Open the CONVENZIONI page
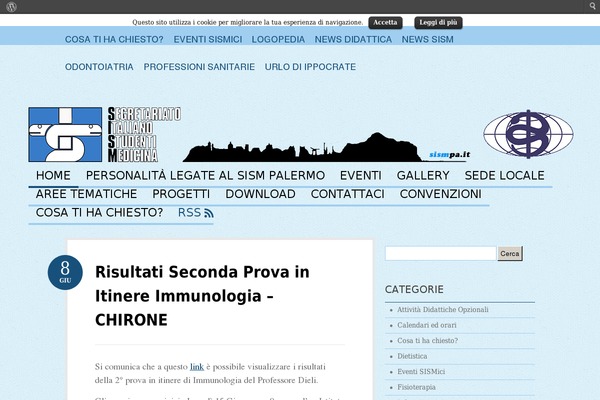The height and width of the screenshot is (400, 600). 440,194
